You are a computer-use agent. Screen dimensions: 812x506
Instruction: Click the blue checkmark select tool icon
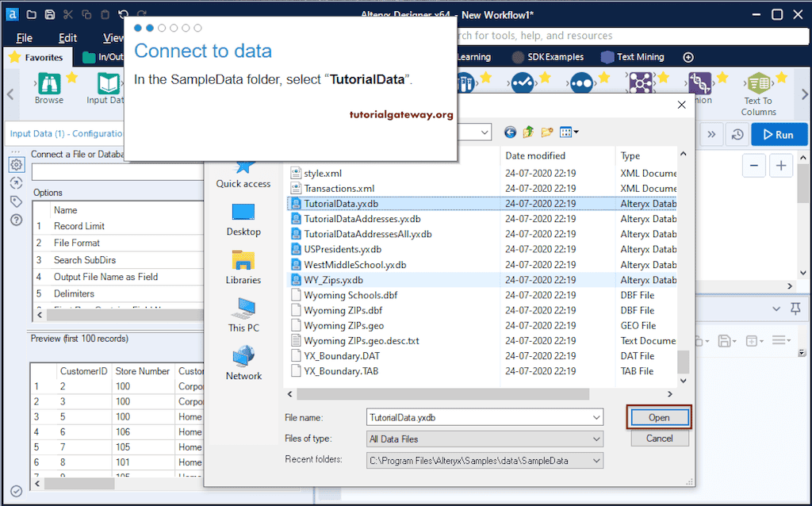click(522, 83)
